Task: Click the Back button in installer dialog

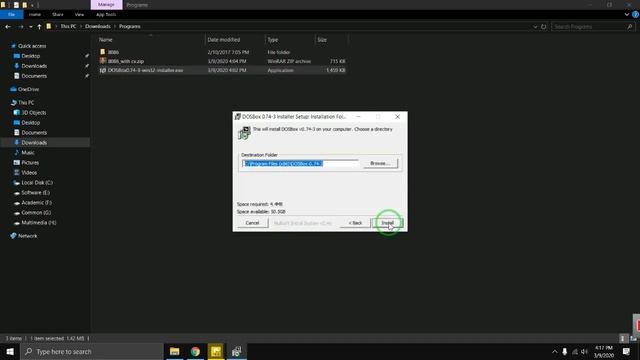Action: tap(355, 223)
